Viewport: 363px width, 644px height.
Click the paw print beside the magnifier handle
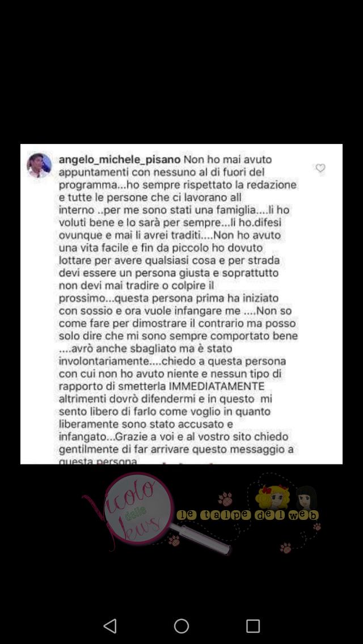click(x=174, y=540)
